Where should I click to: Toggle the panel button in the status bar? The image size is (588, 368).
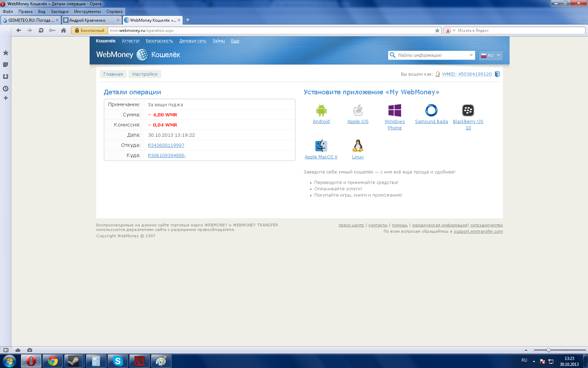click(6, 350)
